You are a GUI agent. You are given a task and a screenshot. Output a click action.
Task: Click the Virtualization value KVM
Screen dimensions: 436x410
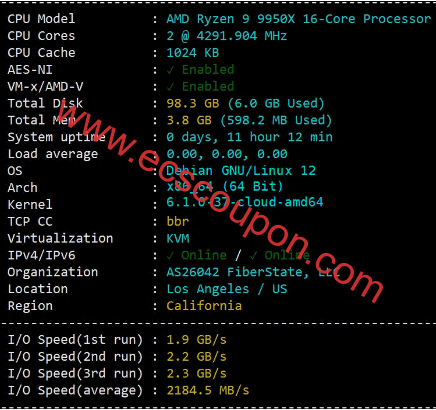tap(178, 239)
